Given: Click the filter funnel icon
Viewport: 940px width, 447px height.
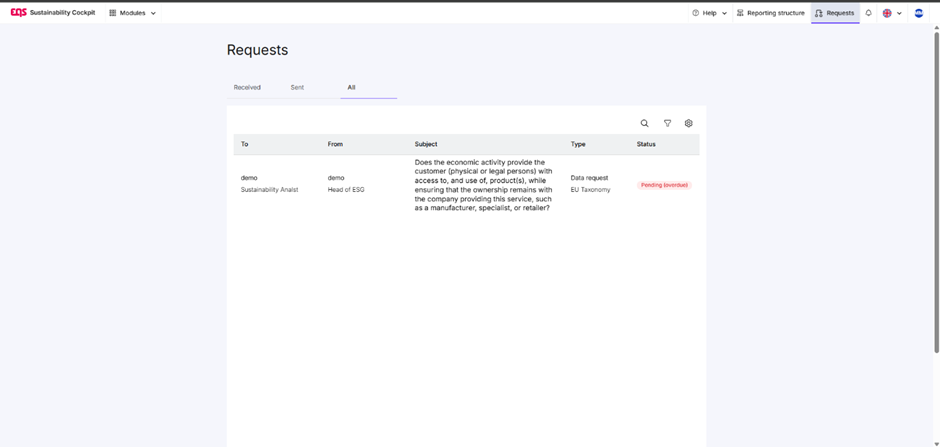Looking at the screenshot, I should (667, 124).
